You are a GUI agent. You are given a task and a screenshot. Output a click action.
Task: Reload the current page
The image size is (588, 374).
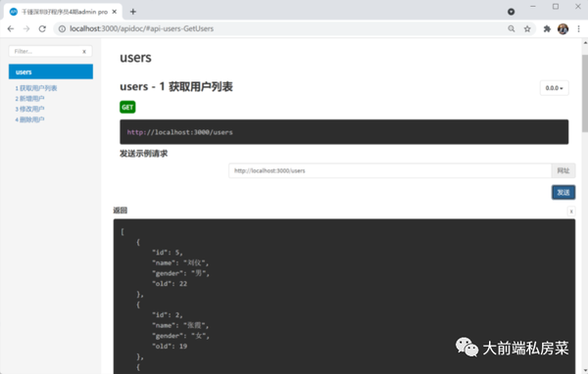pyautogui.click(x=42, y=28)
